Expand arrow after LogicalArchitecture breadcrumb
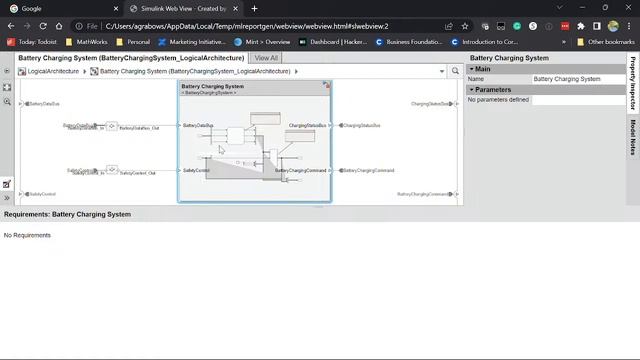This screenshot has height=360, width=640. (x=84, y=71)
